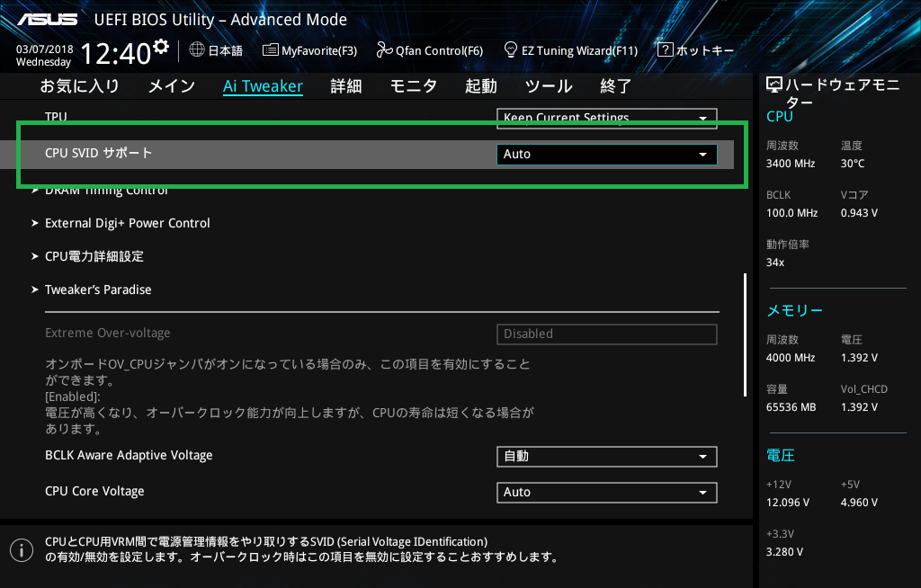The image size is (921, 588).
Task: Click the hardware monitor display icon
Action: [x=774, y=85]
